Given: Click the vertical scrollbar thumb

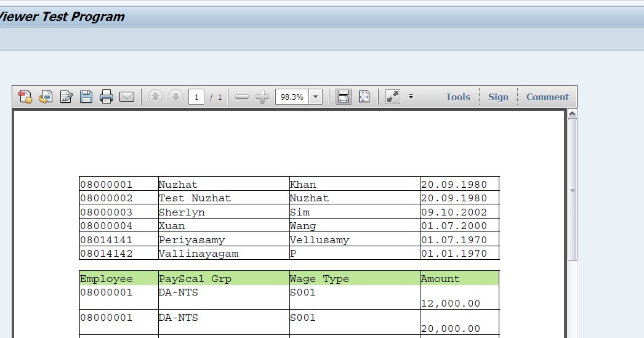Looking at the screenshot, I should click(x=572, y=190).
